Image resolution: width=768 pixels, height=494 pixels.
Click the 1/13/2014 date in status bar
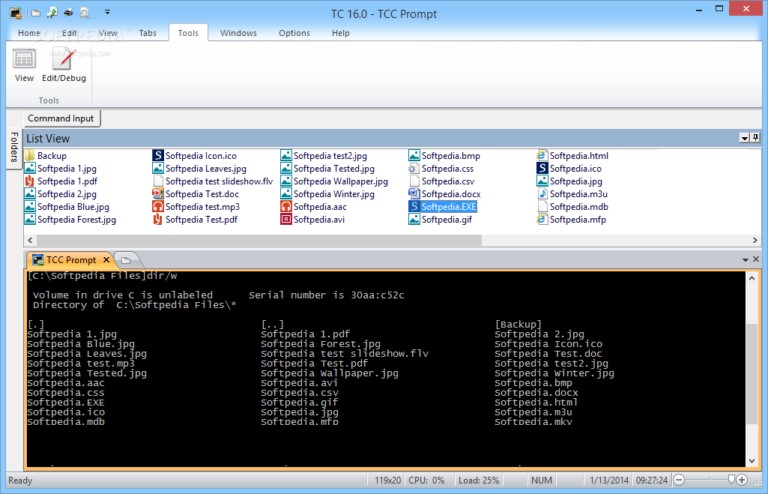point(609,480)
